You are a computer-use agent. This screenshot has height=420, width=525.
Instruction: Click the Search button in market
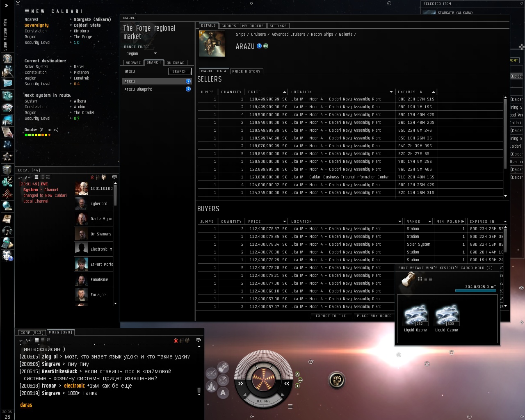180,71
